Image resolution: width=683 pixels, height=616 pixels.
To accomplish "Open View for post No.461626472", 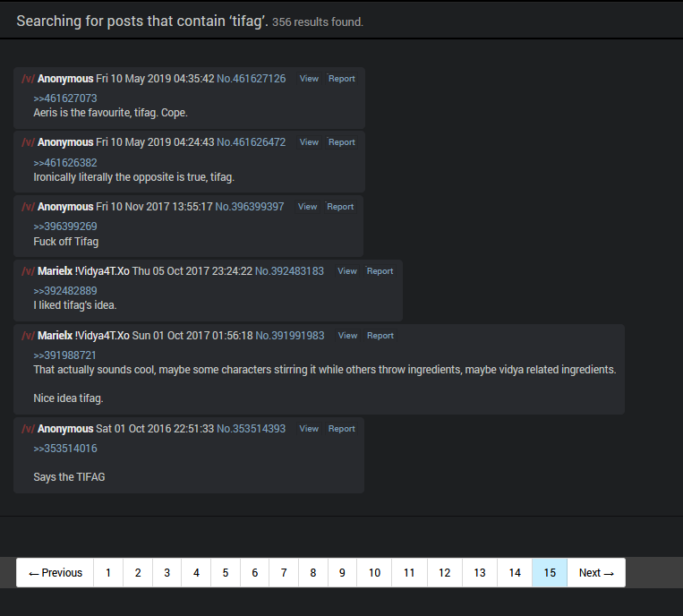I will click(x=309, y=142).
